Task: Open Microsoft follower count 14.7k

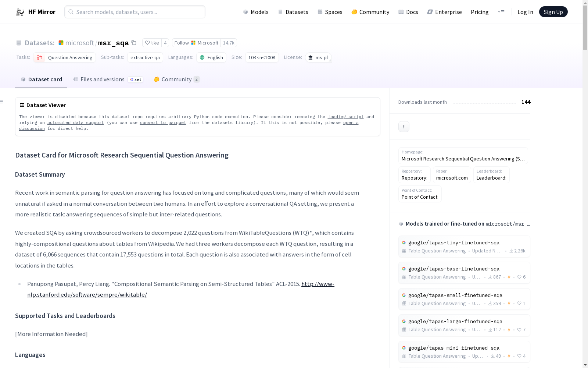Action: point(229,43)
